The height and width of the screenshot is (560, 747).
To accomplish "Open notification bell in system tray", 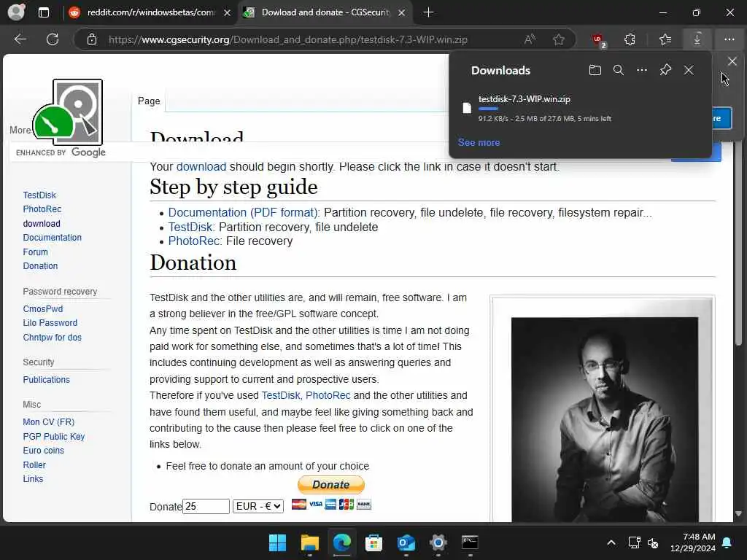I will (727, 542).
